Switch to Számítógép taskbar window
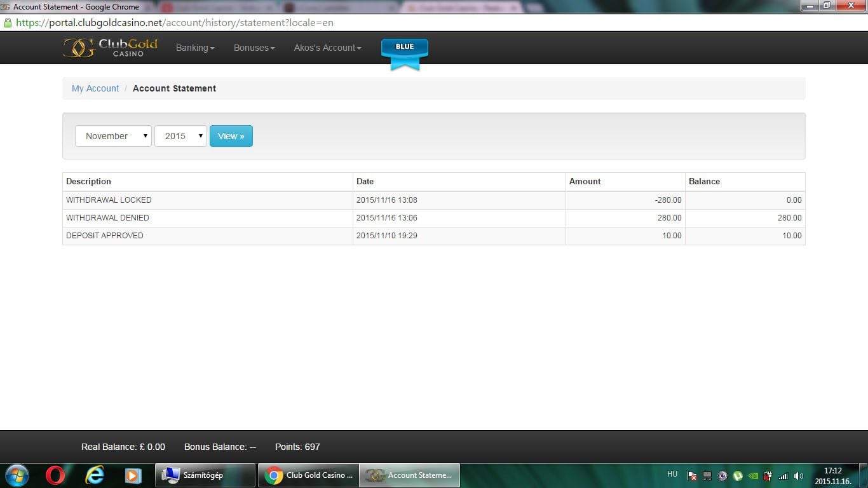Viewport: 868px width, 488px height. click(205, 475)
